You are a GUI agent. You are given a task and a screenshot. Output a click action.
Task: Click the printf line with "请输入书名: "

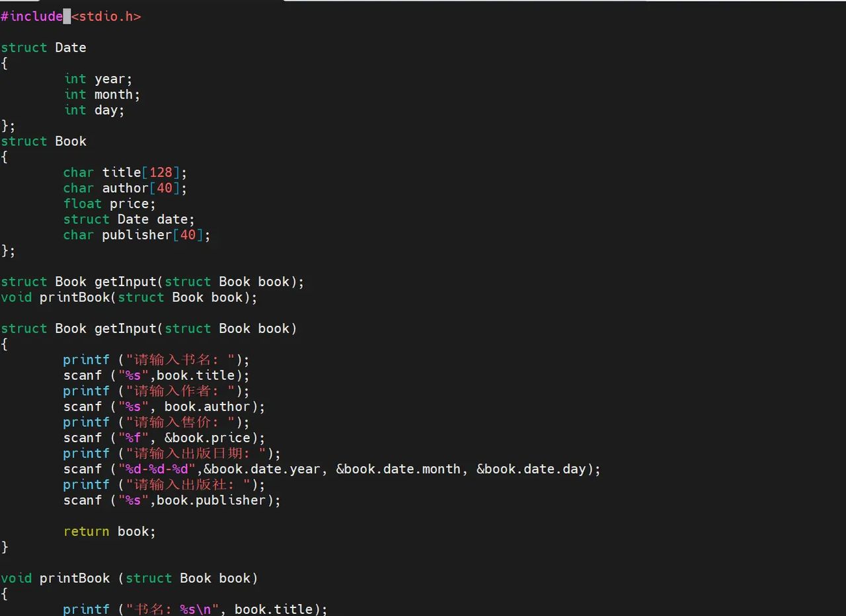(157, 360)
